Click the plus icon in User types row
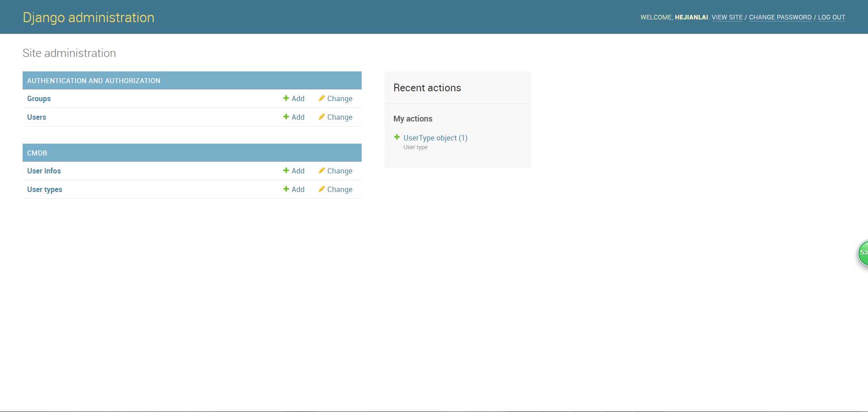 click(286, 189)
